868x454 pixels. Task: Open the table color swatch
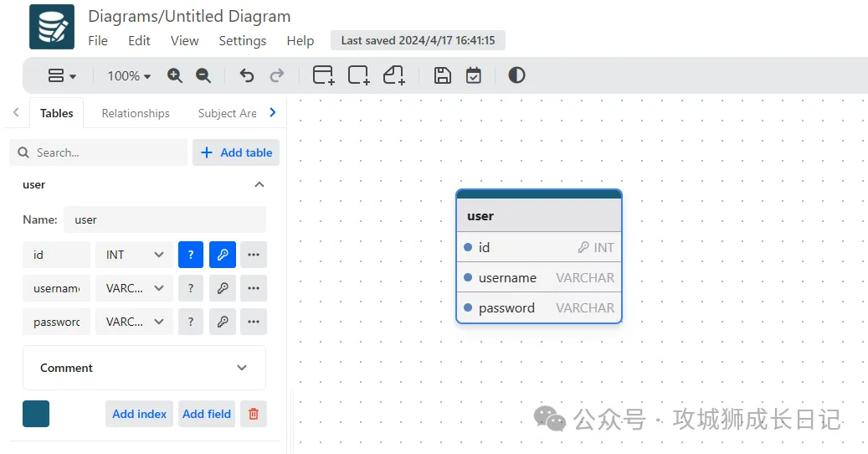pos(36,414)
